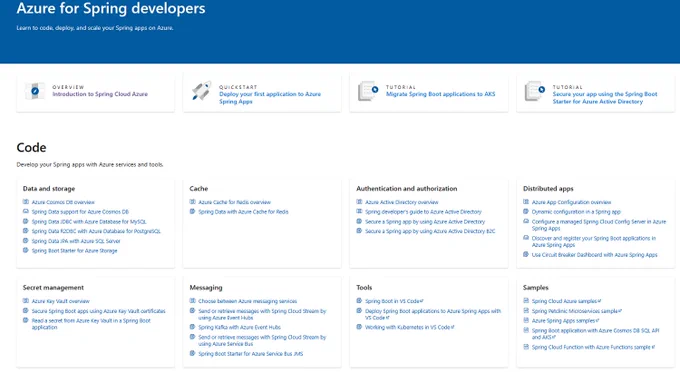Open Spring developer's guide to Azure Active Directory
680x373 pixels.
point(423,212)
